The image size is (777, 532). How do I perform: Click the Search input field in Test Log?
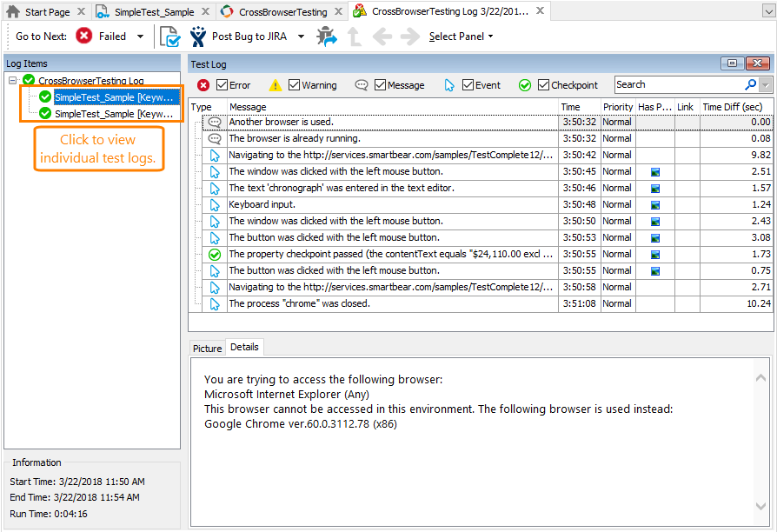tap(678, 85)
